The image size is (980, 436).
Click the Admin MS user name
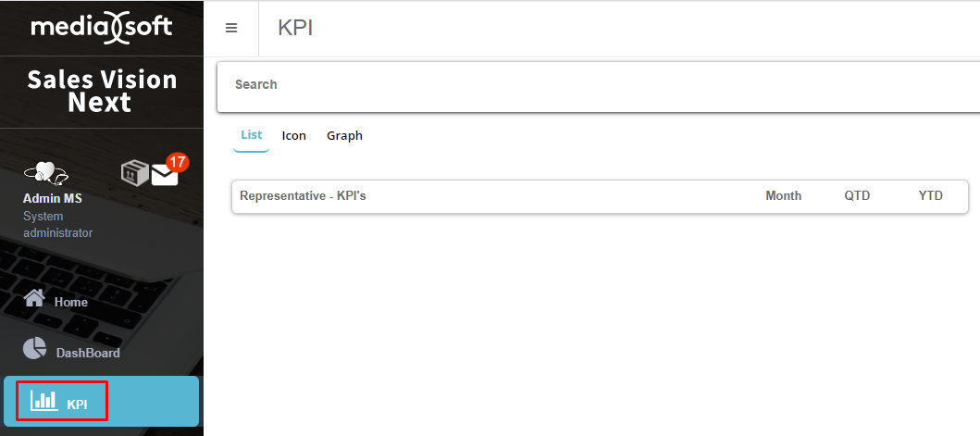point(53,198)
